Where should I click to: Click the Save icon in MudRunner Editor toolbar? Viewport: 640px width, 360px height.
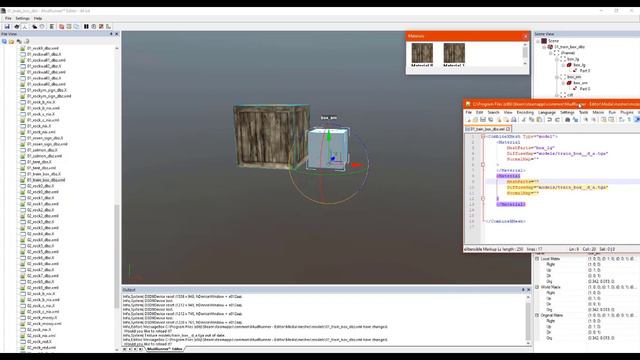click(x=7, y=27)
